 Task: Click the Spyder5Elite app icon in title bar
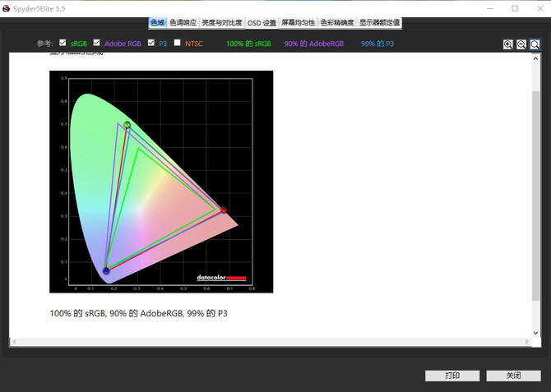pyautogui.click(x=7, y=7)
